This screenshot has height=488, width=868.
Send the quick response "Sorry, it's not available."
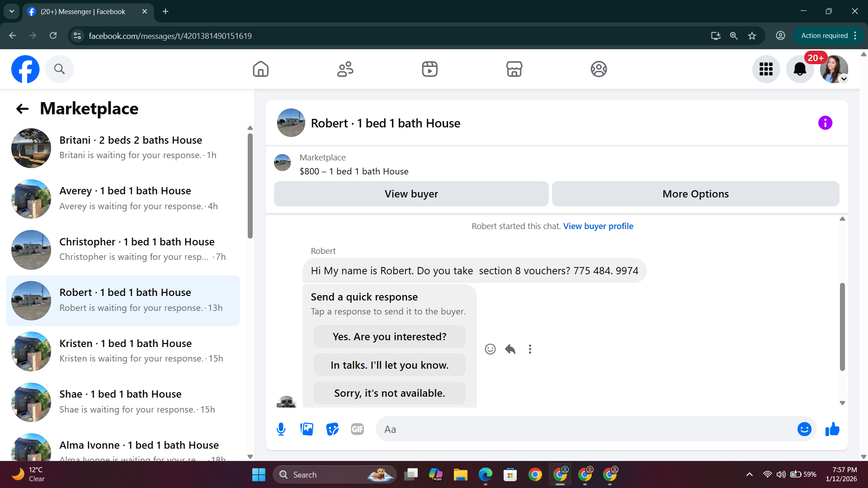[389, 393]
